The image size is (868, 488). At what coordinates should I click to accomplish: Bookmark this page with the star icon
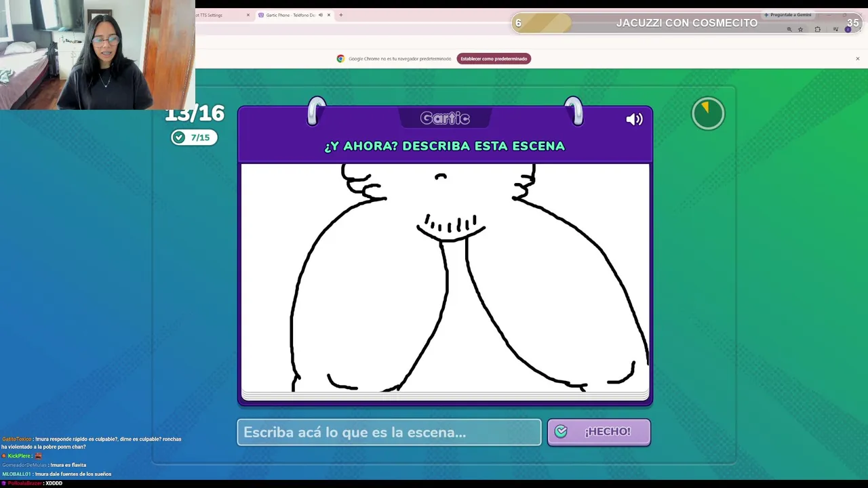(x=800, y=30)
